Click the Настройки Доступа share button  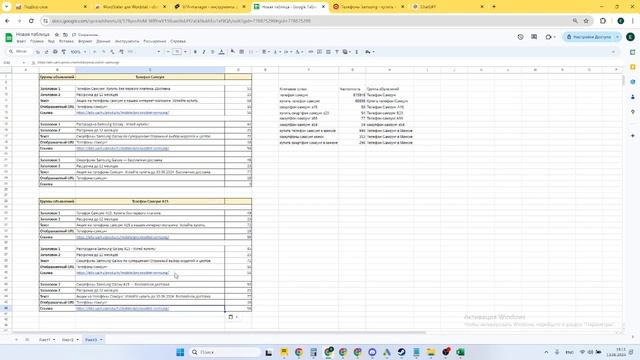point(589,37)
